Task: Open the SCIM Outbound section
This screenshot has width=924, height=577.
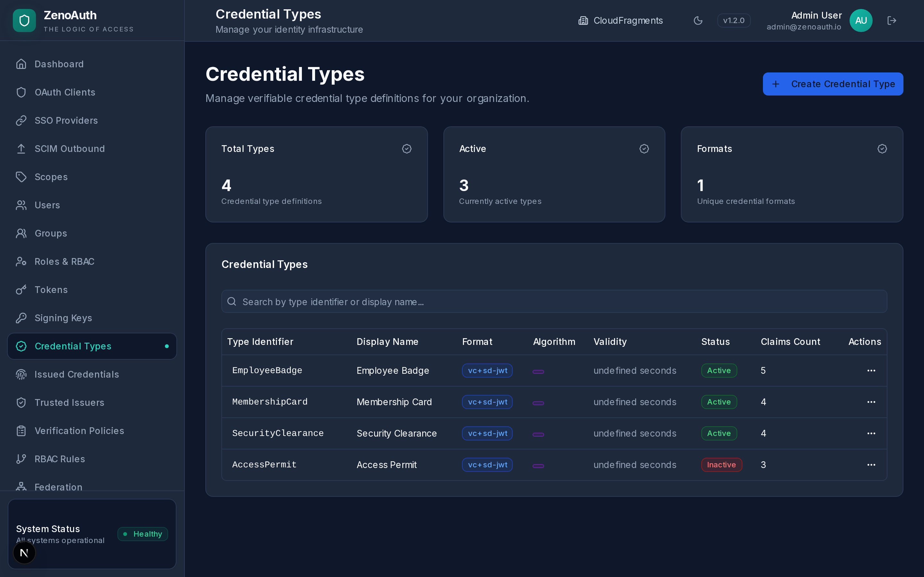Action: click(x=70, y=148)
